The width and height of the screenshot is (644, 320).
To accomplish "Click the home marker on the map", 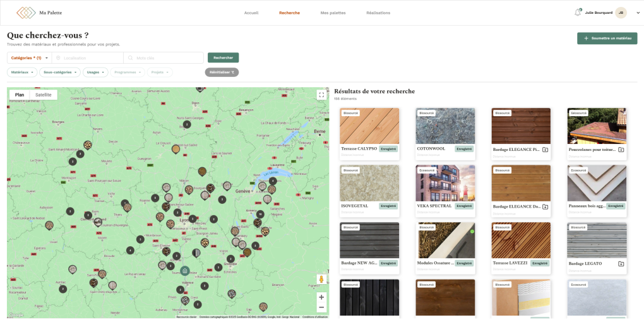I will coord(184,271).
